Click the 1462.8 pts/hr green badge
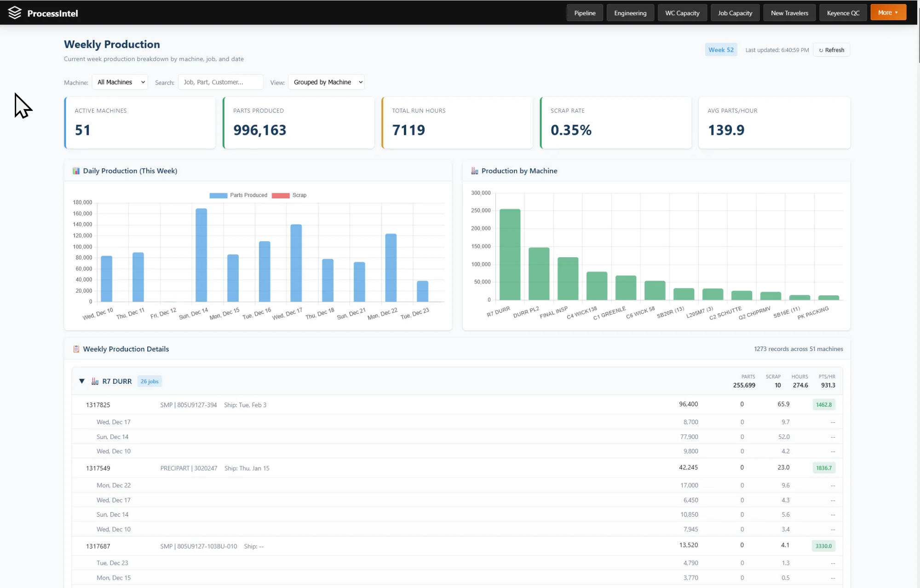 coord(823,404)
